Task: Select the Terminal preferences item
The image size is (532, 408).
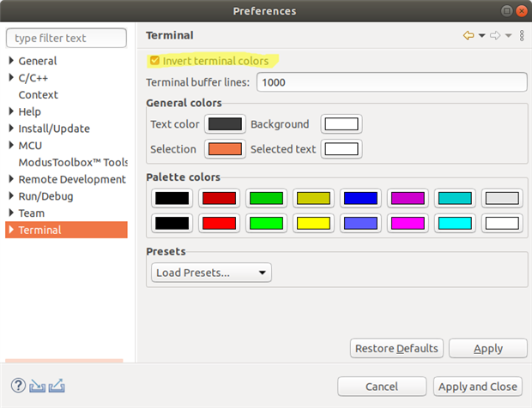Action: pyautogui.click(x=39, y=230)
